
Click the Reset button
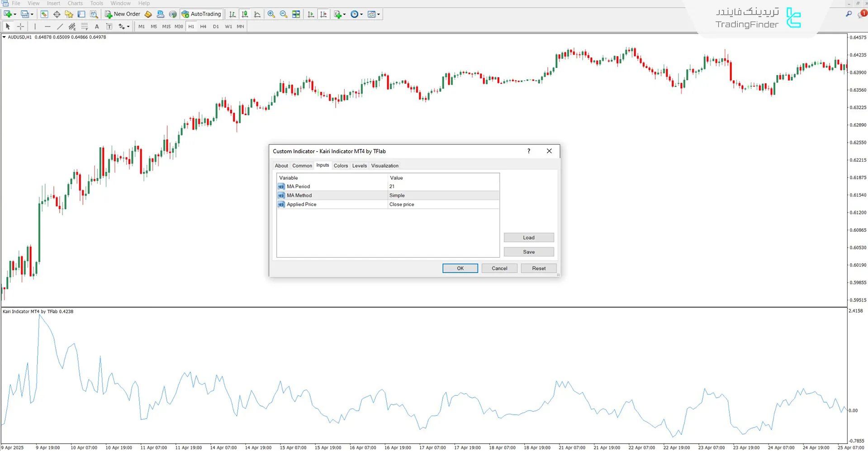tap(538, 269)
